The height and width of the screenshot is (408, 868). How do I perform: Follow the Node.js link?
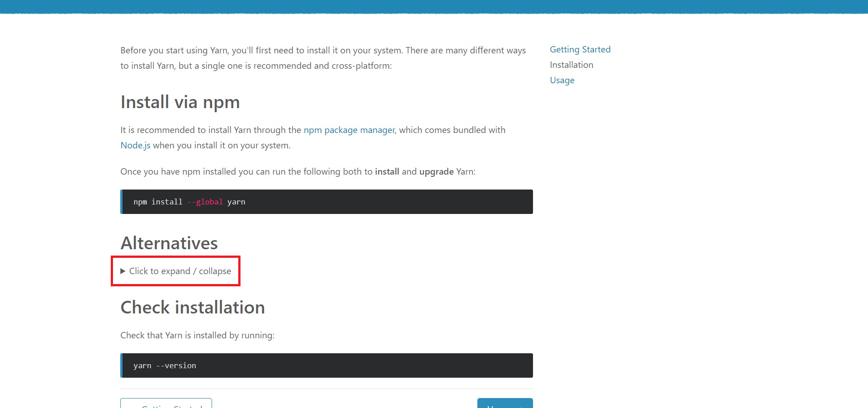click(x=135, y=145)
